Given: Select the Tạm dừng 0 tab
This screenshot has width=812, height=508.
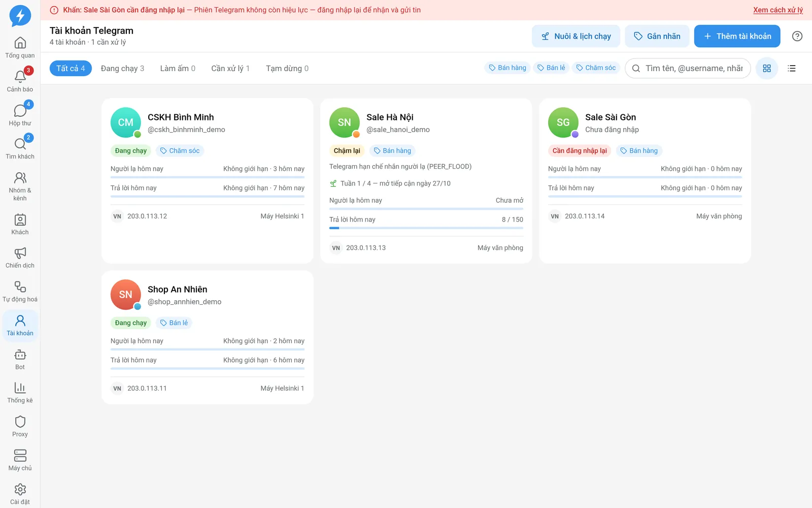Looking at the screenshot, I should point(287,68).
